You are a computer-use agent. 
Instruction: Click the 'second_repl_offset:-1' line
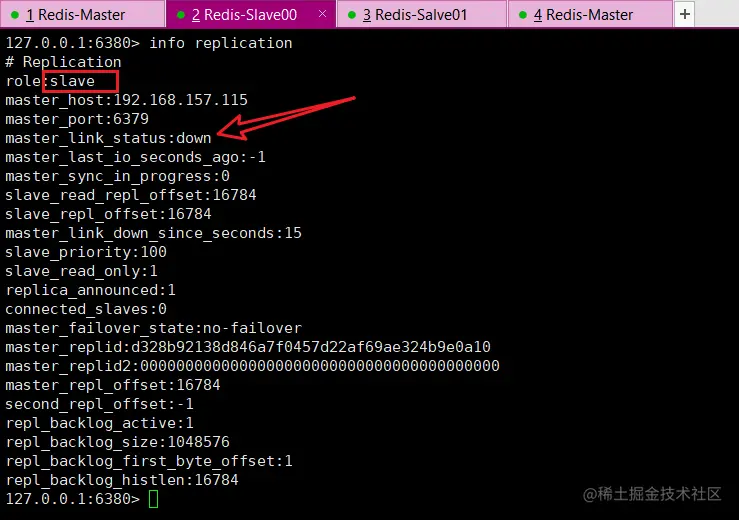pyautogui.click(x=99, y=404)
